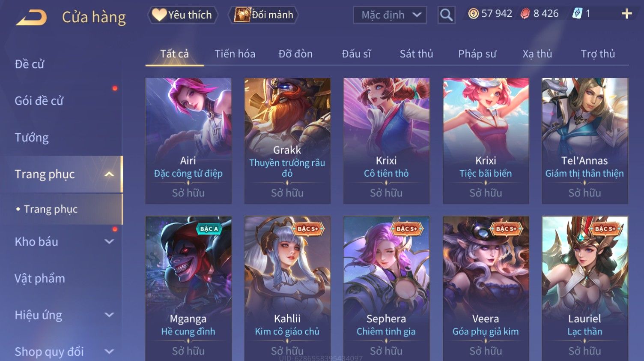Go to Gói đề cử in sidebar
Viewport: 644px width, 361px height.
click(39, 101)
